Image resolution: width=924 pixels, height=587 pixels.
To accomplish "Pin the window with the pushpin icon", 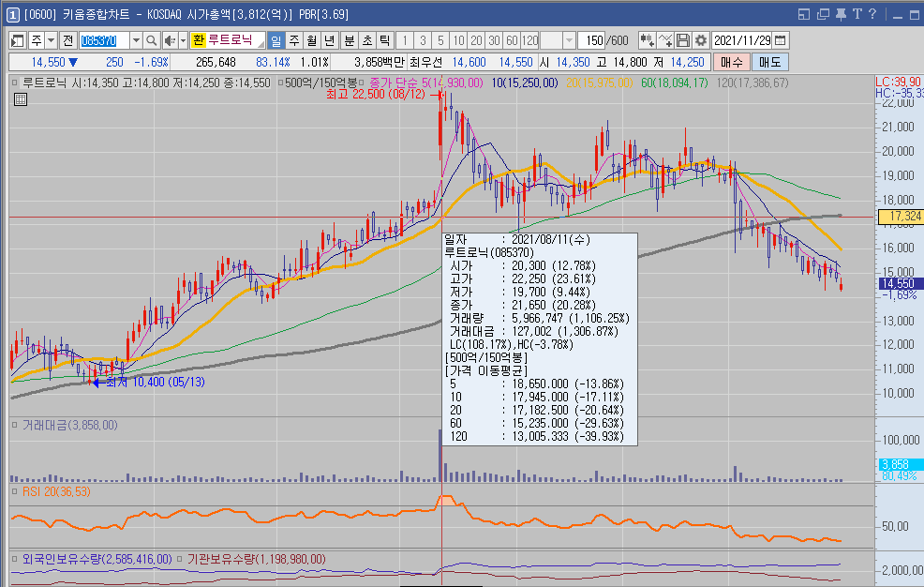I will 841,14.
